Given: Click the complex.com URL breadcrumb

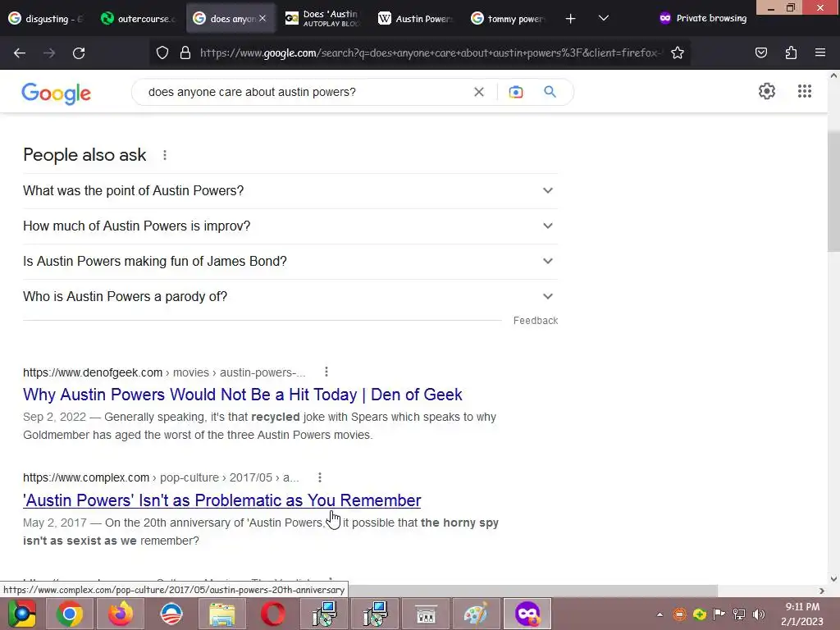Looking at the screenshot, I should (161, 477).
